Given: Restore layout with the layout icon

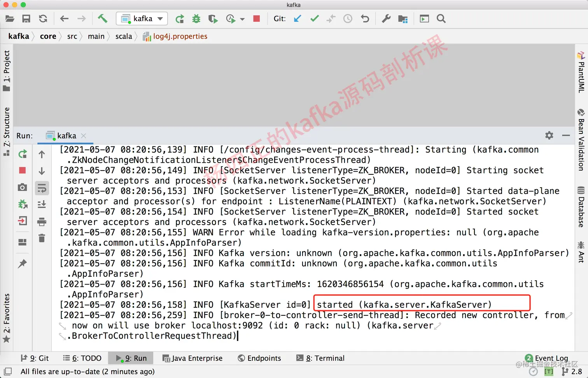Looking at the screenshot, I should [23, 242].
